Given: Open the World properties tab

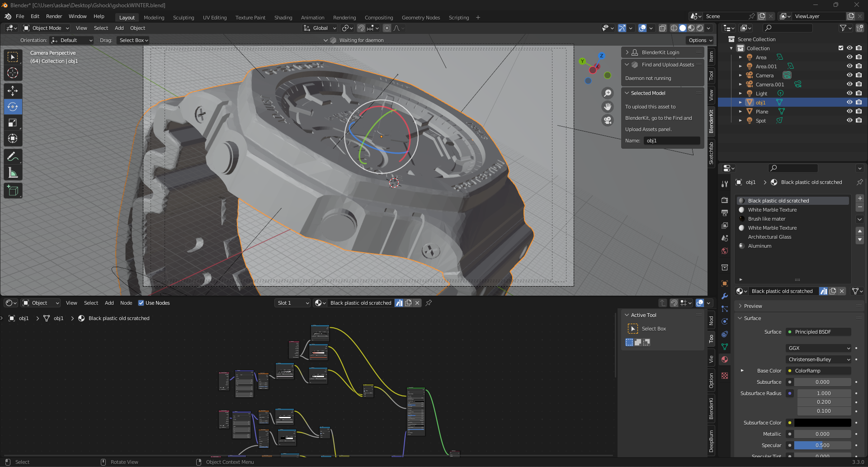Looking at the screenshot, I should point(725,251).
